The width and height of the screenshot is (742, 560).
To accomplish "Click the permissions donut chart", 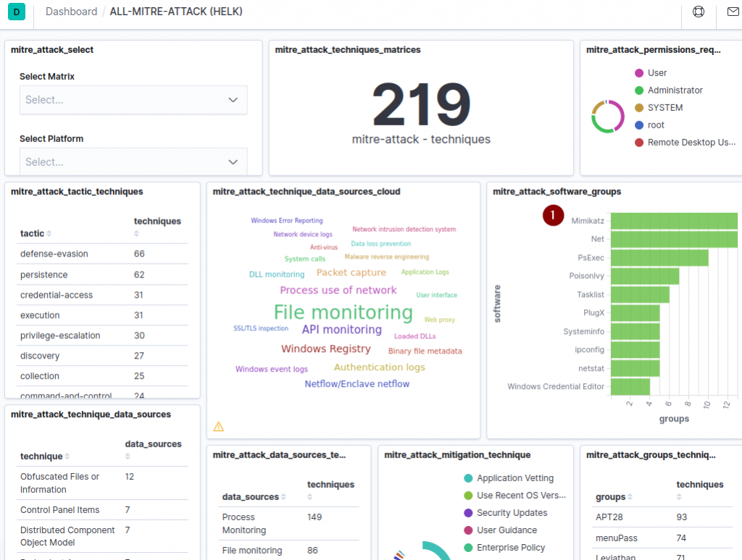I will 608,117.
